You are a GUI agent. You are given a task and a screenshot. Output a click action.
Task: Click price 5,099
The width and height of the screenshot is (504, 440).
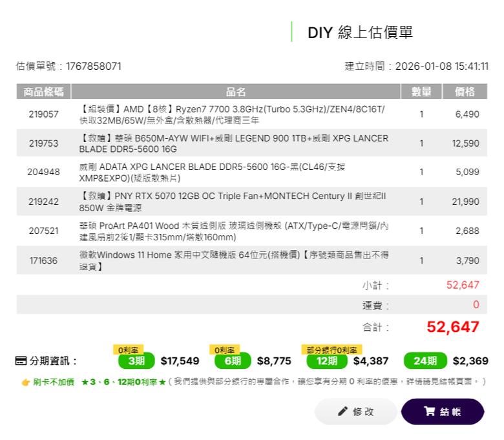(x=467, y=172)
